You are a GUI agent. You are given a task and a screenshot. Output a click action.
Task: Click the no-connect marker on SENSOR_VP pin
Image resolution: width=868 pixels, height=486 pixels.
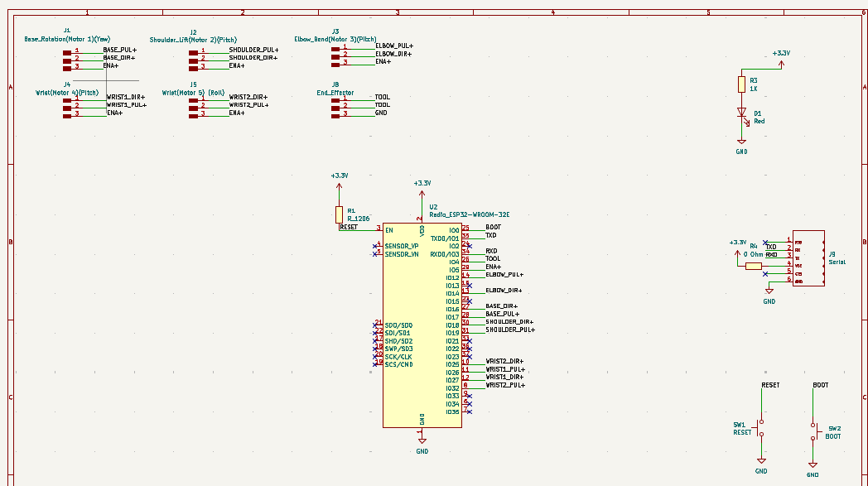point(375,246)
